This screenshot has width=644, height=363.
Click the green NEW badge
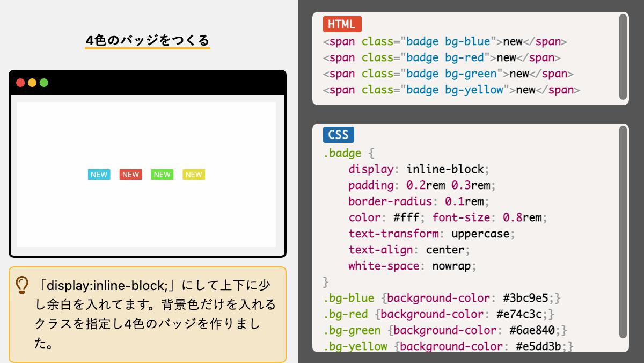click(x=162, y=175)
